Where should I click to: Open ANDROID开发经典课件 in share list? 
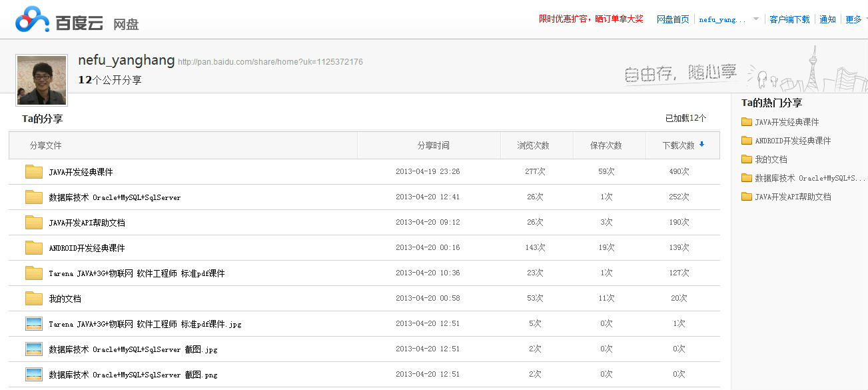pos(87,248)
